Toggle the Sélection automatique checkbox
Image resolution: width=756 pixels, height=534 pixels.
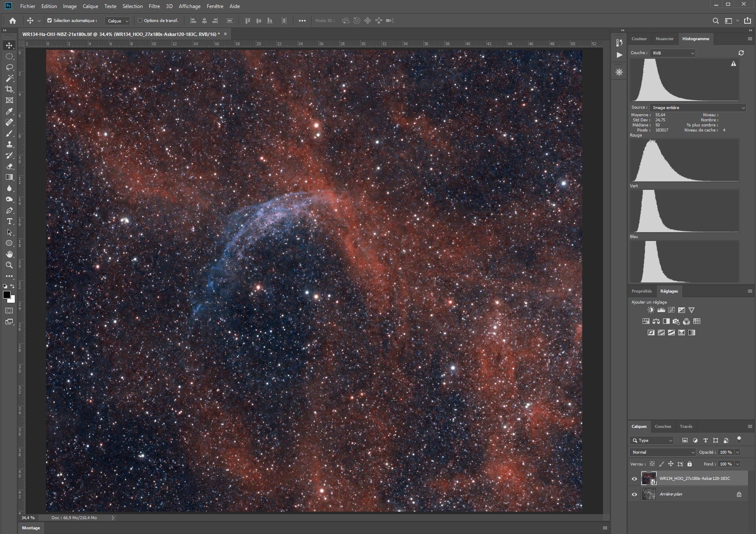(49, 20)
